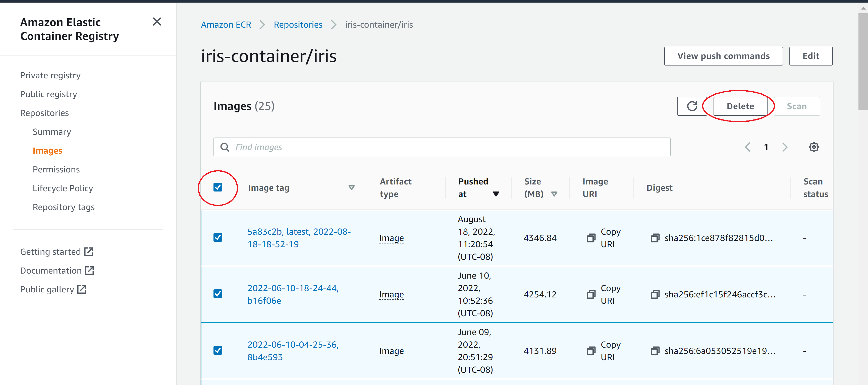This screenshot has width=868, height=385.
Task: Click Repositories breadcrumb link
Action: (298, 25)
